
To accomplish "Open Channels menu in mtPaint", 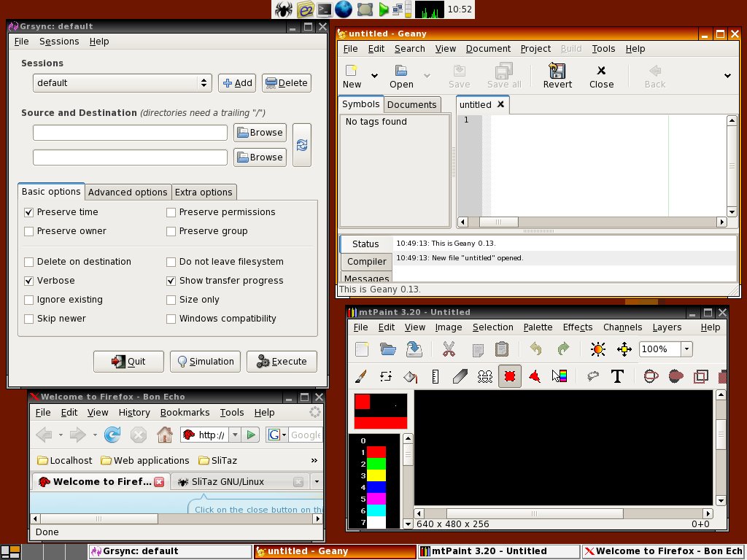I will (623, 327).
